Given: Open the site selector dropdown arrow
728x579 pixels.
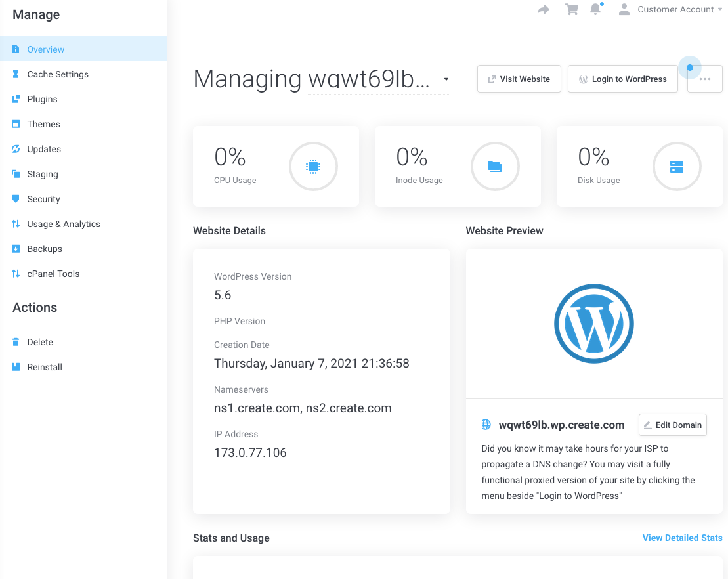Looking at the screenshot, I should point(446,79).
